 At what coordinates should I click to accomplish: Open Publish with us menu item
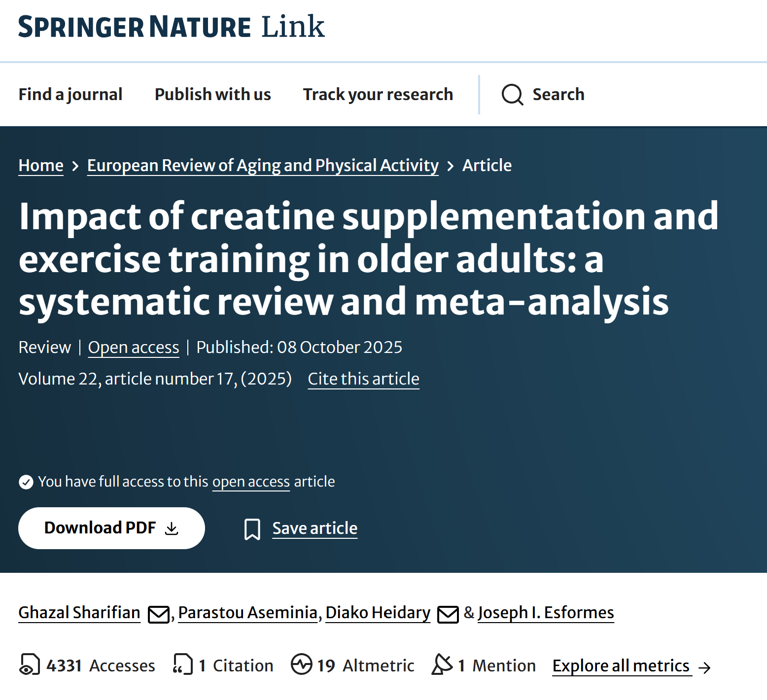(212, 94)
